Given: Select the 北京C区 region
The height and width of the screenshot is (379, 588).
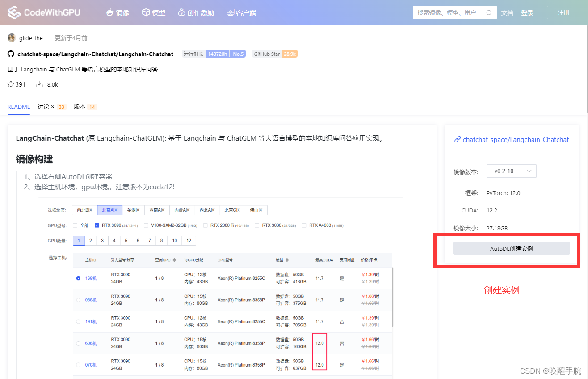Looking at the screenshot, I should click(x=232, y=210).
